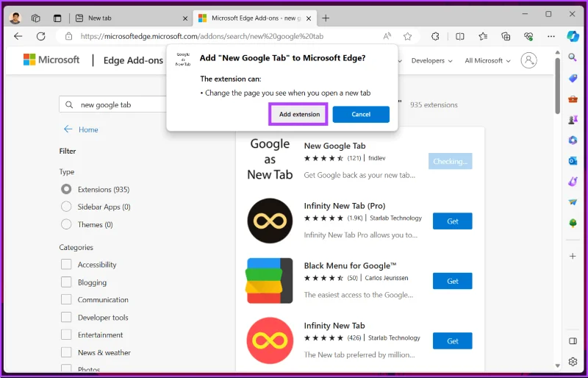
Task: Add a sidebar app with the plus icon
Action: 573,256
